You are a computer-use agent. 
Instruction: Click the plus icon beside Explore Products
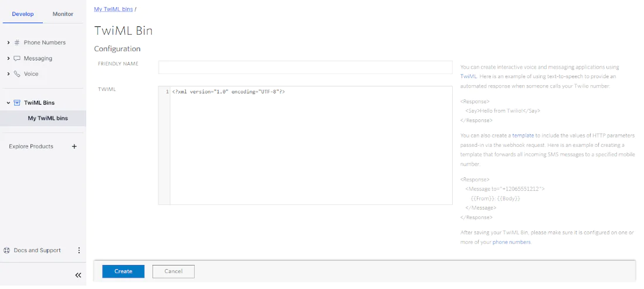[x=74, y=146]
